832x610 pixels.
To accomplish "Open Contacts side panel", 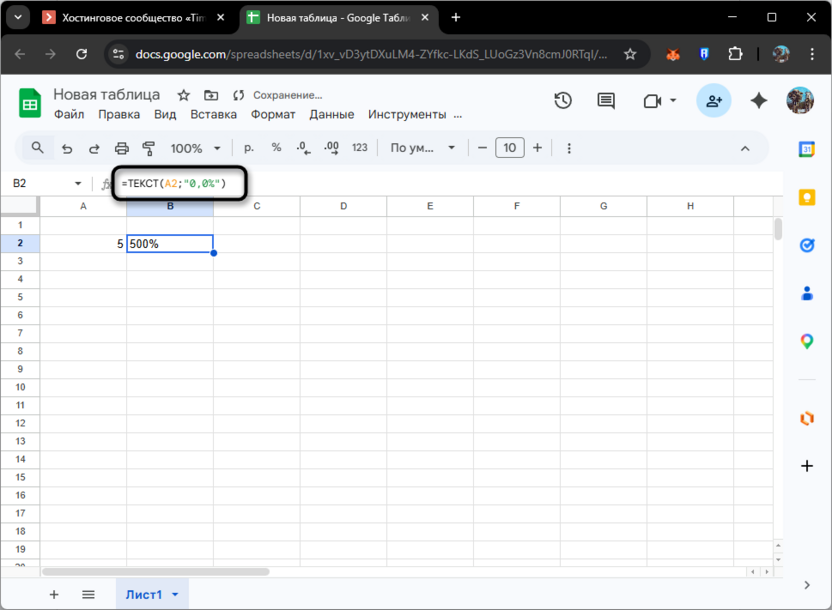I will tap(807, 293).
